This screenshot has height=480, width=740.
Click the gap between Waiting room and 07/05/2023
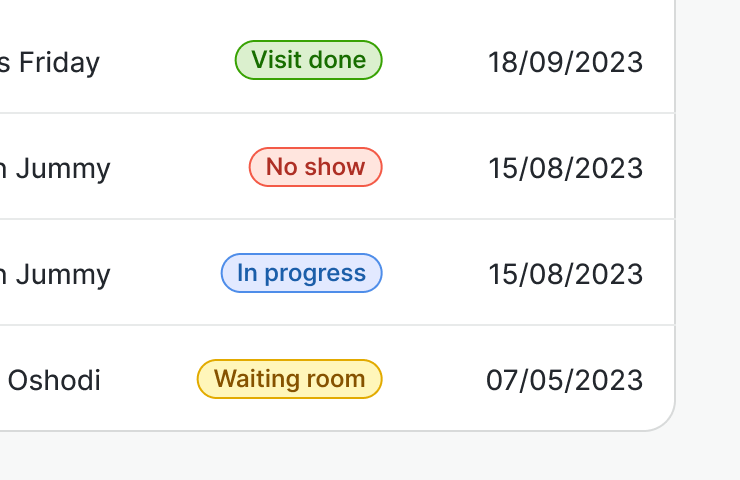click(433, 380)
